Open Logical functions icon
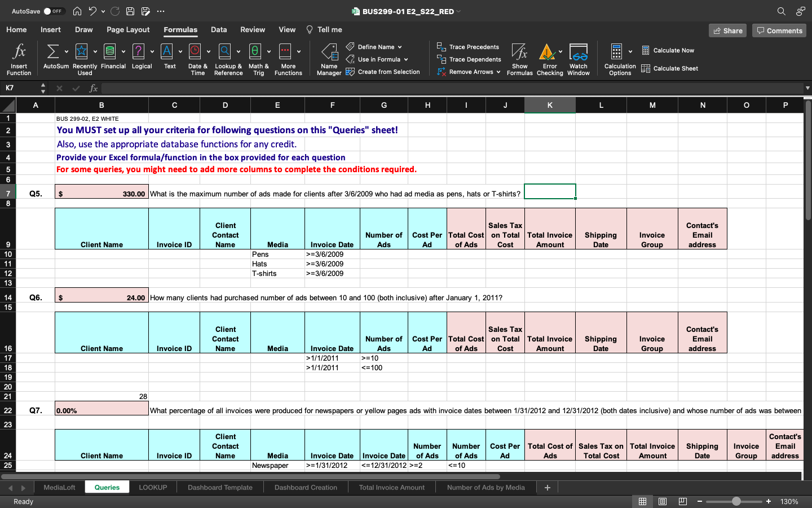 pos(138,52)
